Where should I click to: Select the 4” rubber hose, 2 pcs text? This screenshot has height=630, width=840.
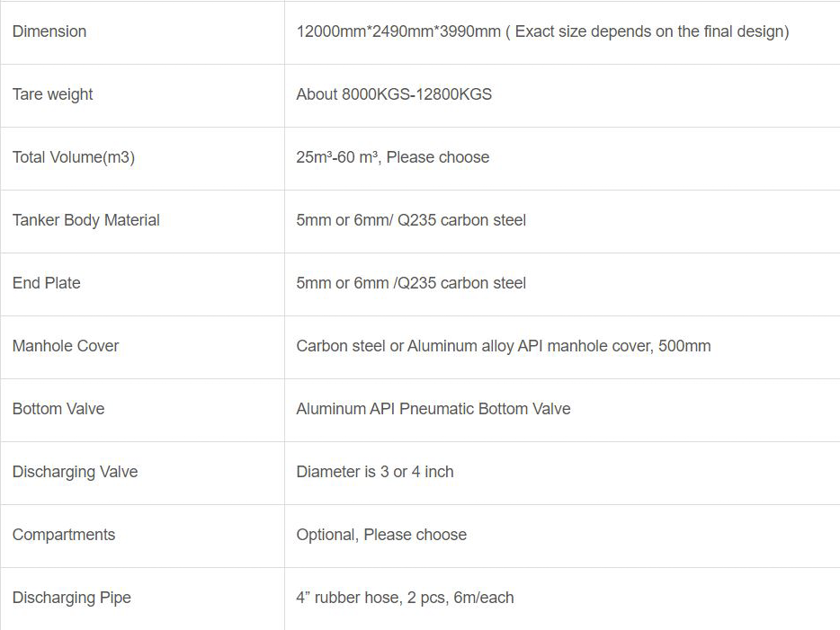[x=372, y=598]
